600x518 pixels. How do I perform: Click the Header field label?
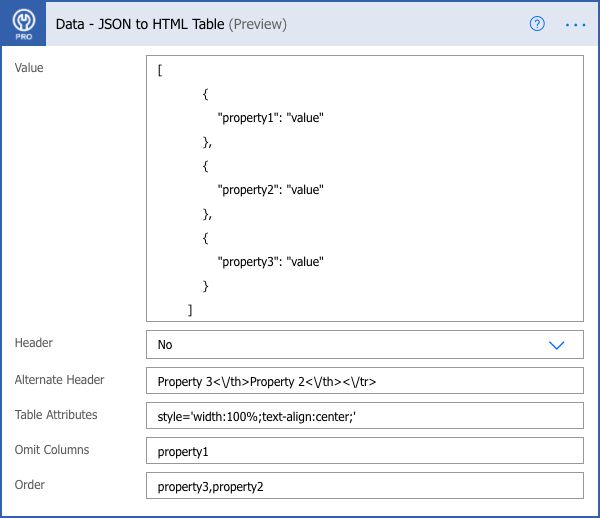(x=34, y=343)
